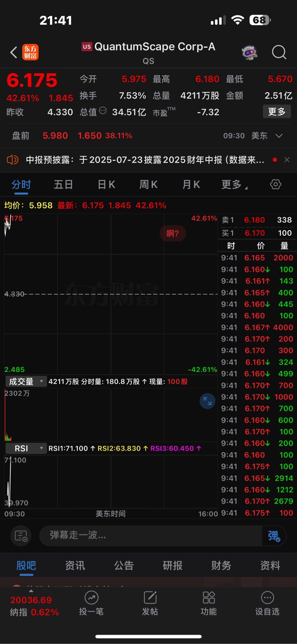Tap the speaker announcement icon
The width and height of the screenshot is (297, 644).
[13, 160]
